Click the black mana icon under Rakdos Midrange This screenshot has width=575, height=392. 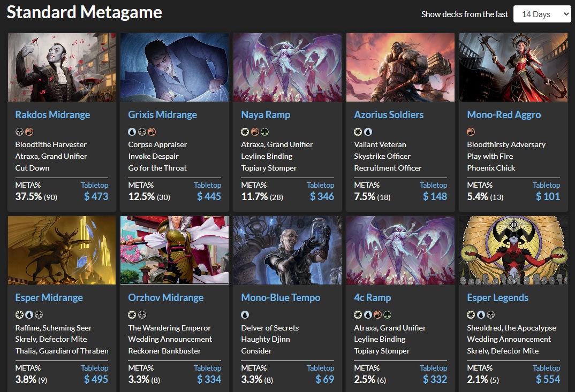pyautogui.click(x=19, y=132)
